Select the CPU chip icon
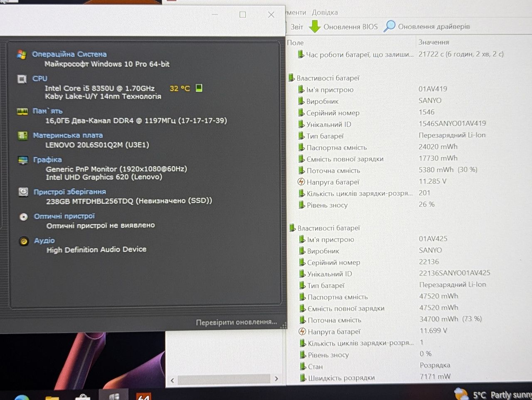The image size is (532, 400). coord(22,79)
